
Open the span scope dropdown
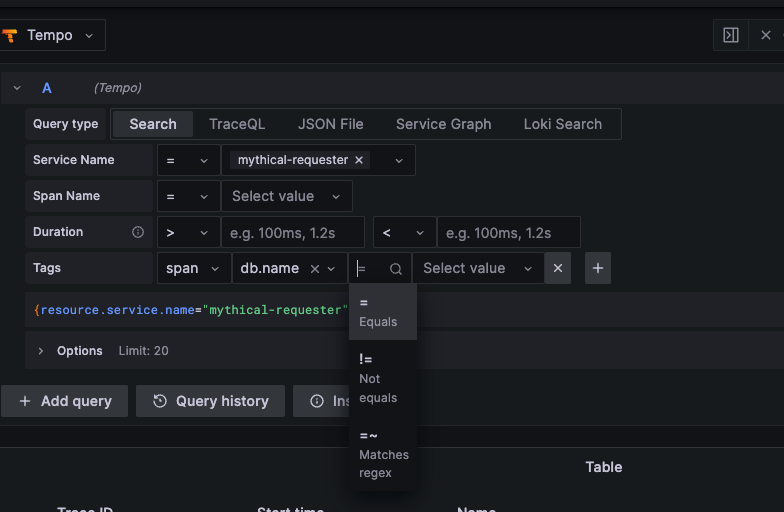(x=194, y=268)
